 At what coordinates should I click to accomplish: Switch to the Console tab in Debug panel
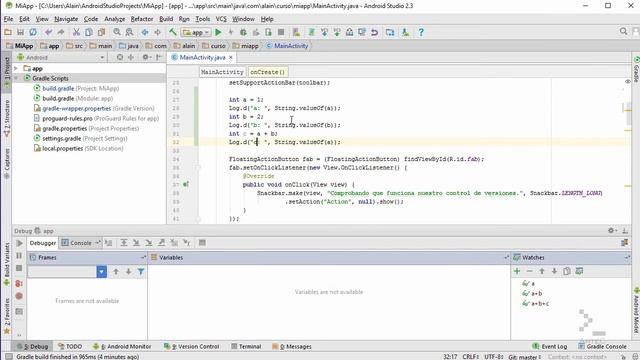[x=80, y=243]
